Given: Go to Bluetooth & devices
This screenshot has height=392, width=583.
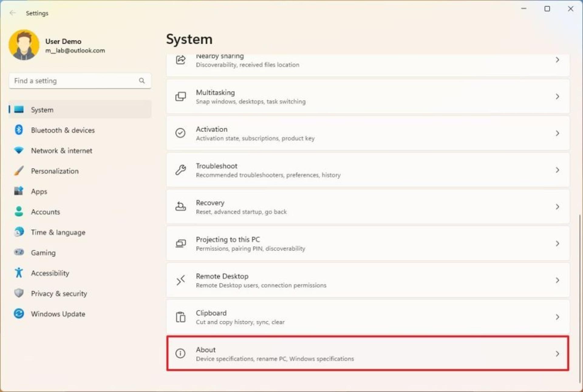Looking at the screenshot, I should pyautogui.click(x=80, y=130).
